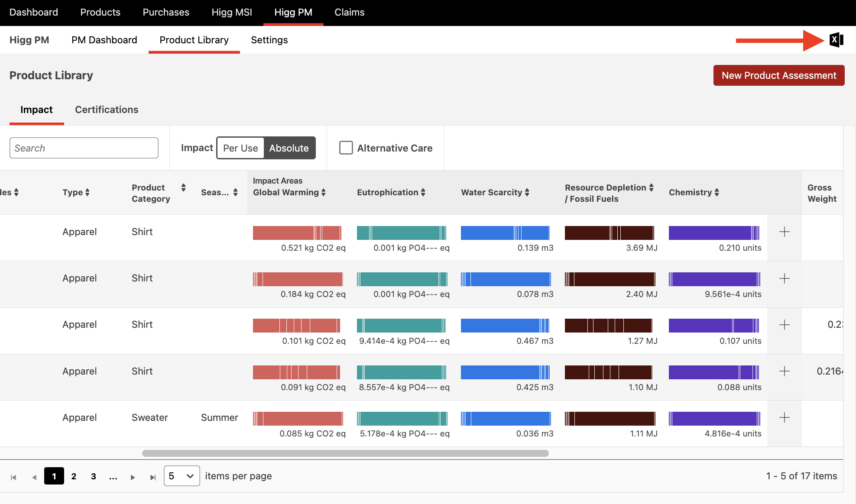Open the Products top menu
This screenshot has height=504, width=856.
tap(101, 12)
